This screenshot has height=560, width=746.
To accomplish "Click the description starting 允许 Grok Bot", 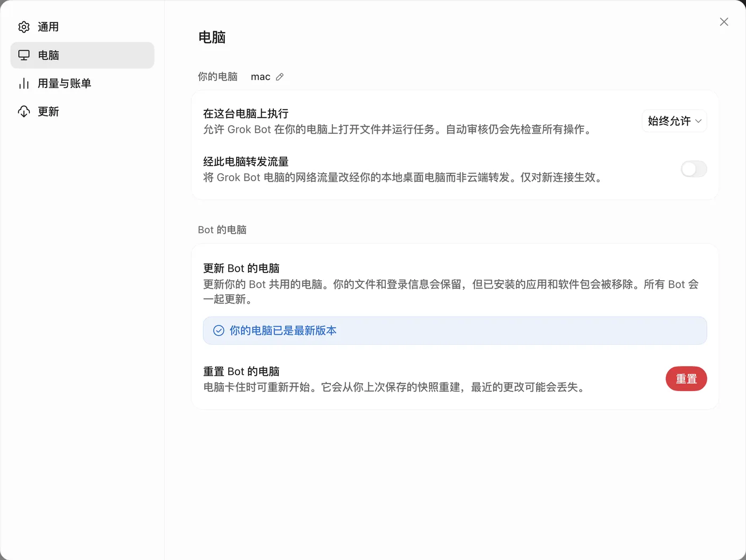I will [x=399, y=129].
